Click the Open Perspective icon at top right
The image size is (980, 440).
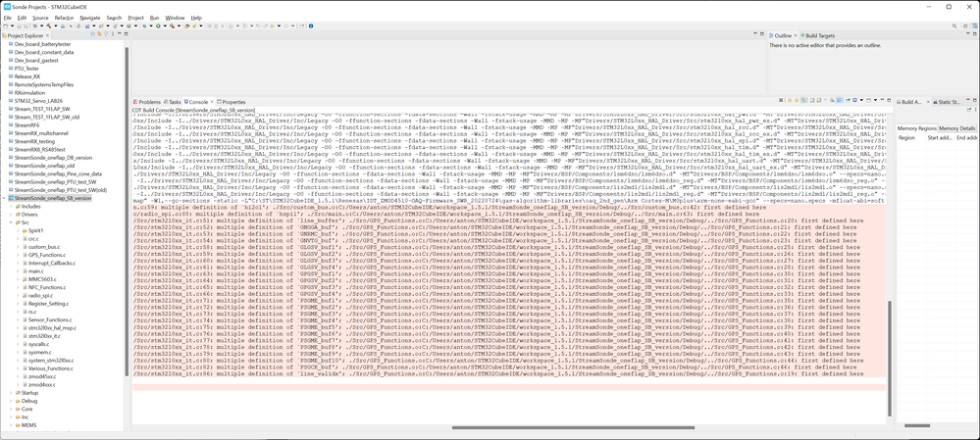tap(965, 26)
